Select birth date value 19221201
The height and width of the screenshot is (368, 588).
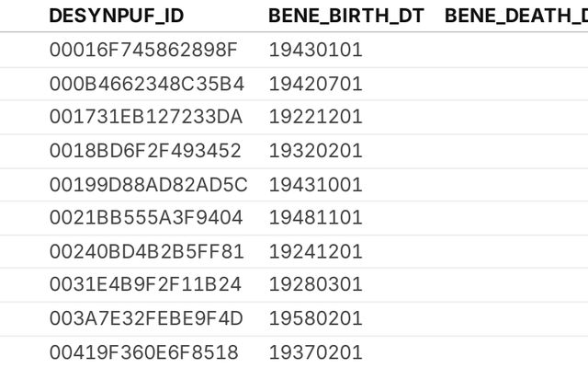315,117
